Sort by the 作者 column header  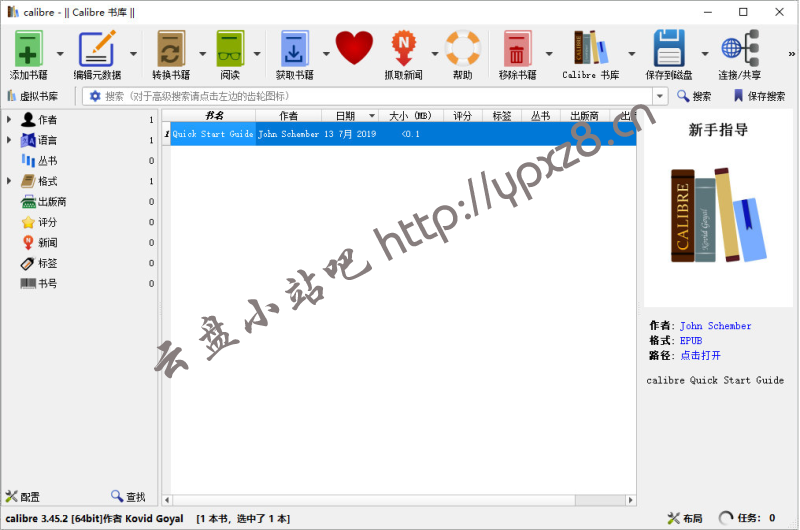click(288, 116)
